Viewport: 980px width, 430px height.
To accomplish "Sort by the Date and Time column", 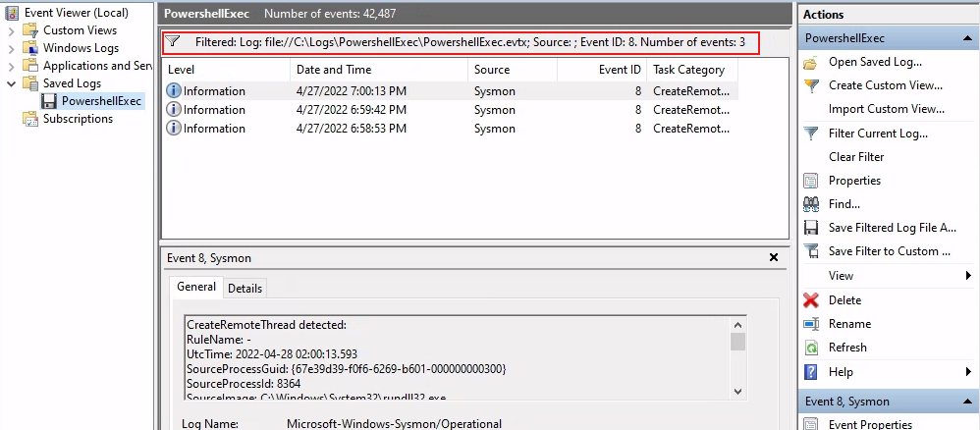I will click(379, 70).
